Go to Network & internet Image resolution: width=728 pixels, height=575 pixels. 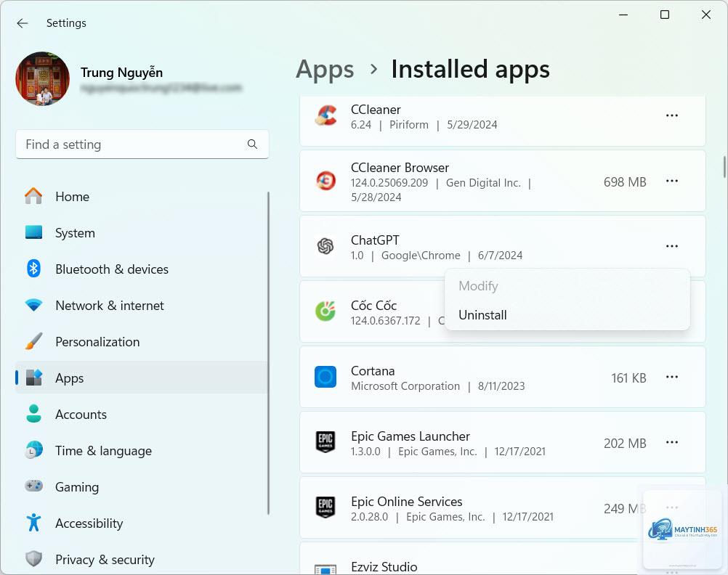point(141,306)
